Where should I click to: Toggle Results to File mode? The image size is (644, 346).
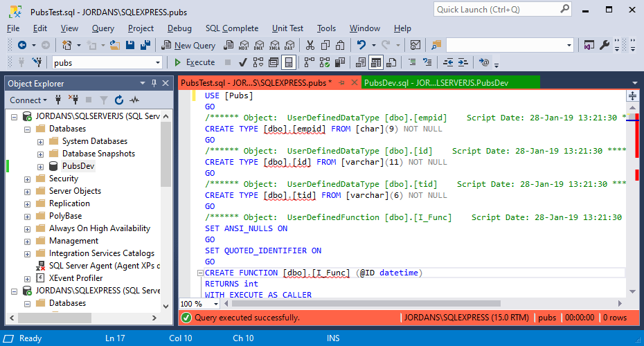[x=391, y=62]
